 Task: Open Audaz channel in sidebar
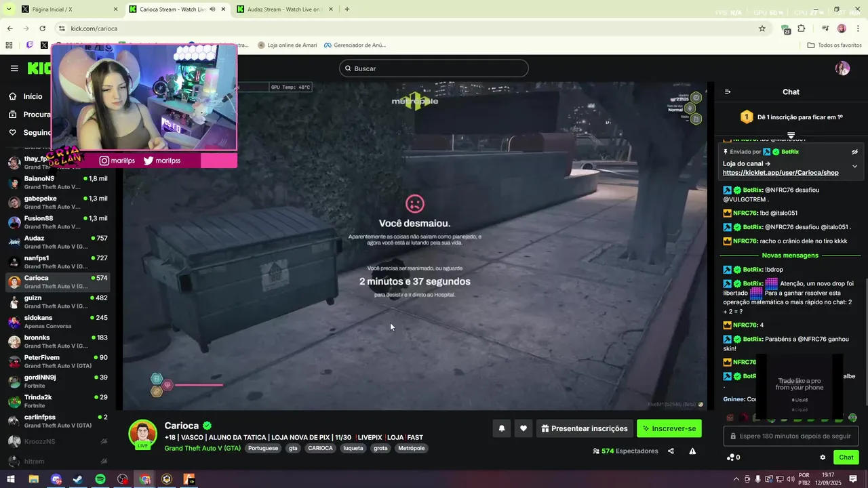point(58,242)
